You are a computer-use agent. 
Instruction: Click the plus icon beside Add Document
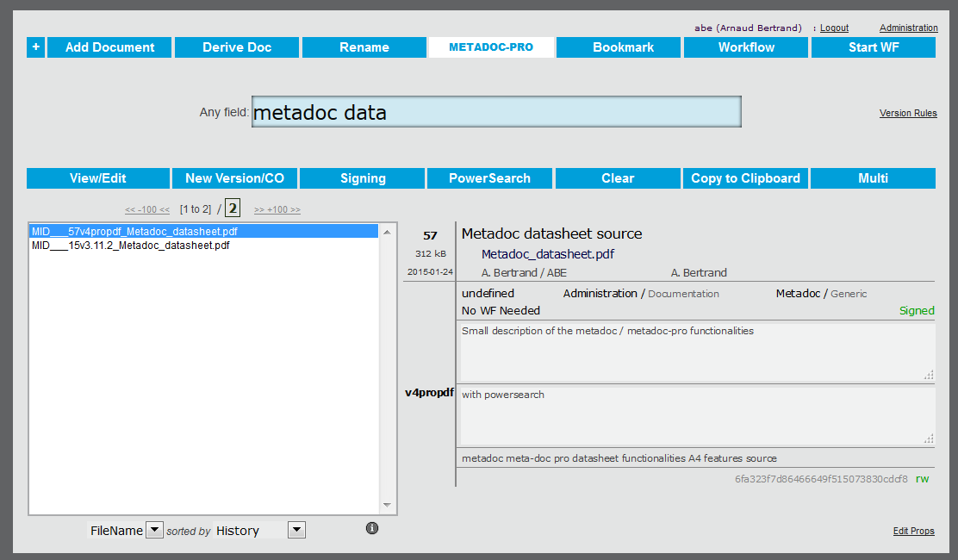(34, 47)
